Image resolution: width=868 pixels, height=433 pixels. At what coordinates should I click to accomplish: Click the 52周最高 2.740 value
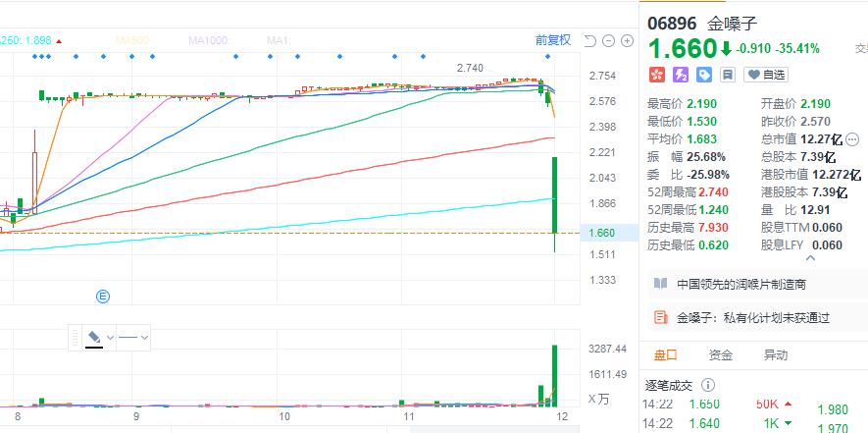(x=714, y=192)
